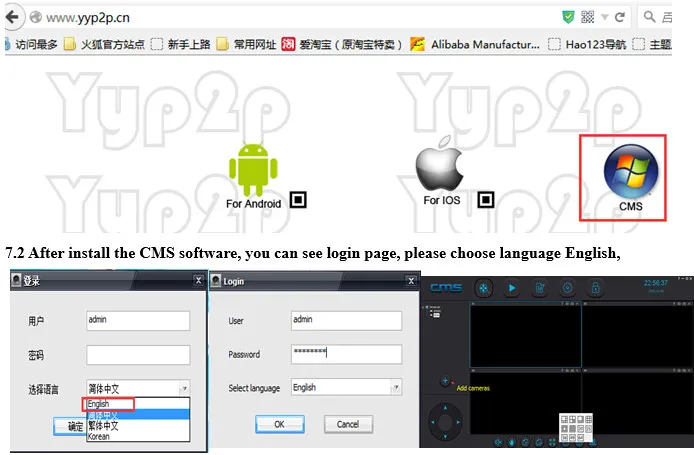Open the 新手上路 bookmark

click(181, 44)
